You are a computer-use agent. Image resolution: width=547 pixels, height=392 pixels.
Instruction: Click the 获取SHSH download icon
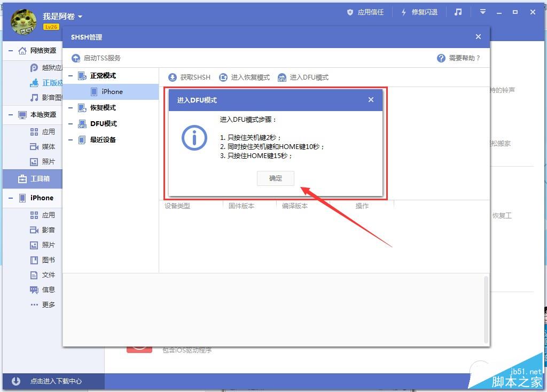click(172, 77)
